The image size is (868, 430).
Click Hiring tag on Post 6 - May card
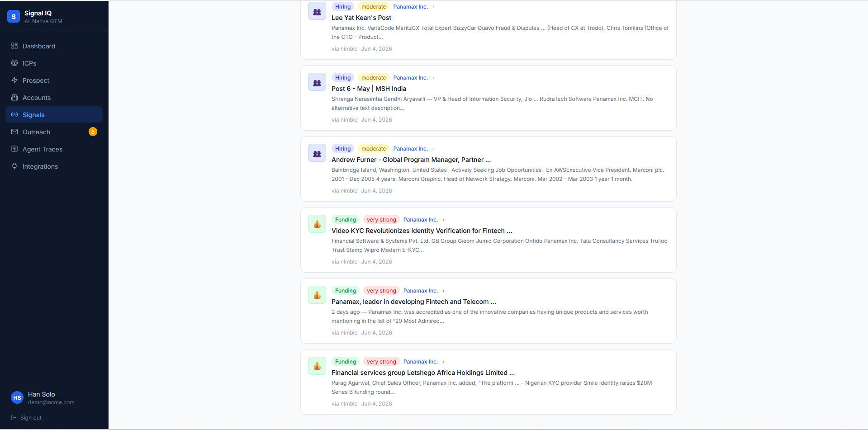tap(343, 78)
